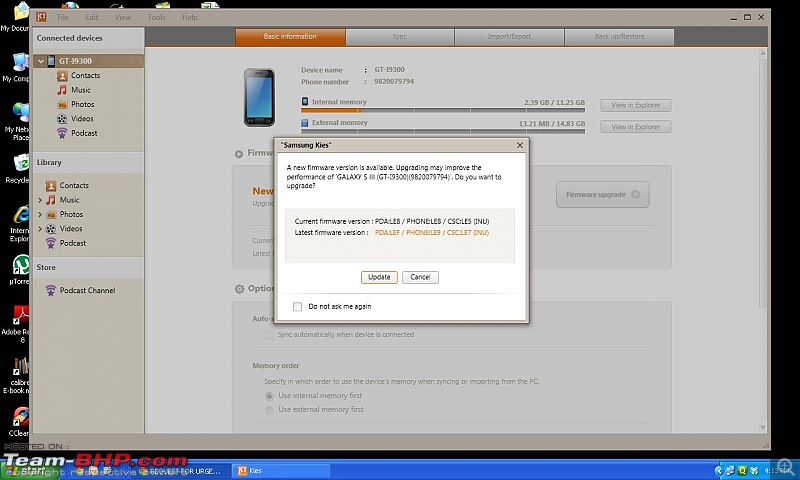
Task: Open the Podcast Channel store icon
Action: [51, 290]
